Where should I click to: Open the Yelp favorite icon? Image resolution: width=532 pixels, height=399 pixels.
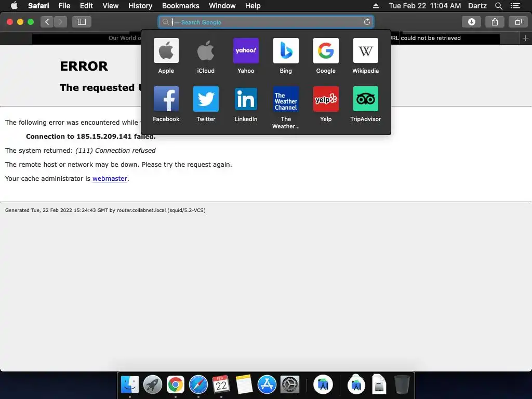(326, 99)
